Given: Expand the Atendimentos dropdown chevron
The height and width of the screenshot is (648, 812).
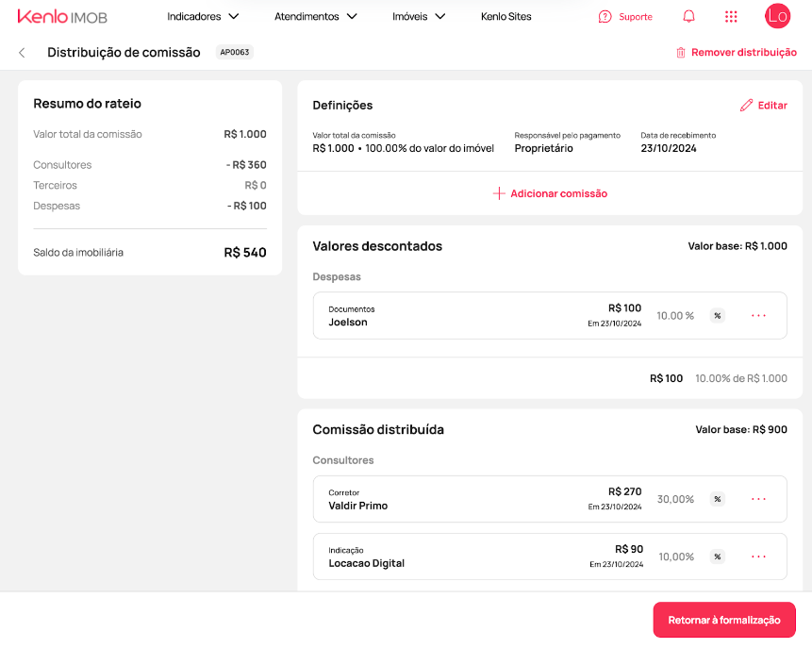Looking at the screenshot, I should pos(352,17).
